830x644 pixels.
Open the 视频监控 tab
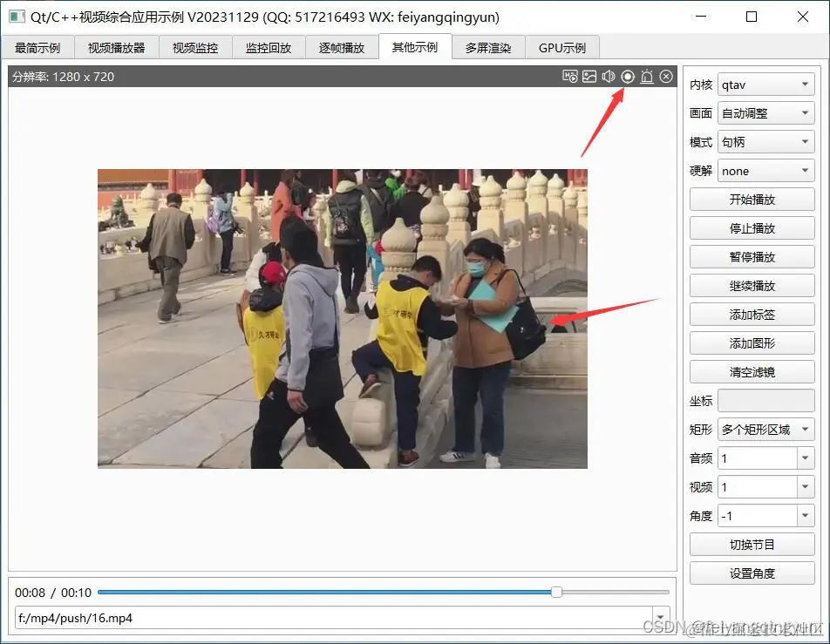[194, 48]
